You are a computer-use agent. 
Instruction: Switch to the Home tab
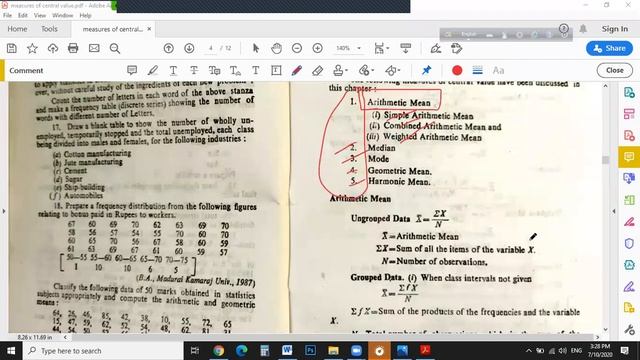[x=17, y=29]
